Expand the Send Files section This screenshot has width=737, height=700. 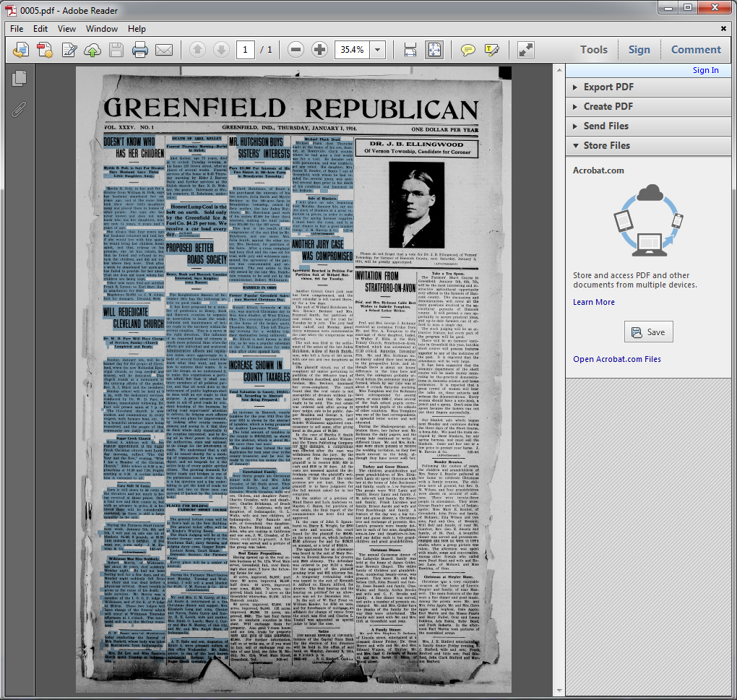click(647, 126)
